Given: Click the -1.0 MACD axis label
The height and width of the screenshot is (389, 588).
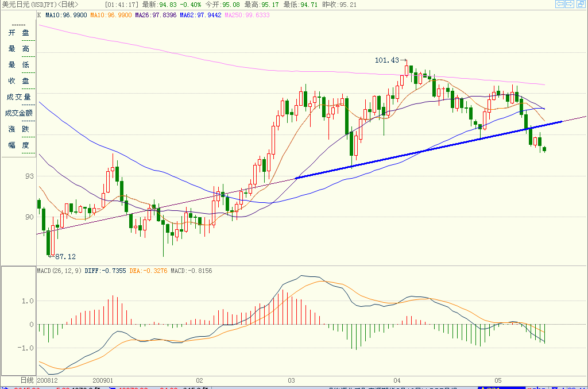Looking at the screenshot, I should (x=25, y=348).
